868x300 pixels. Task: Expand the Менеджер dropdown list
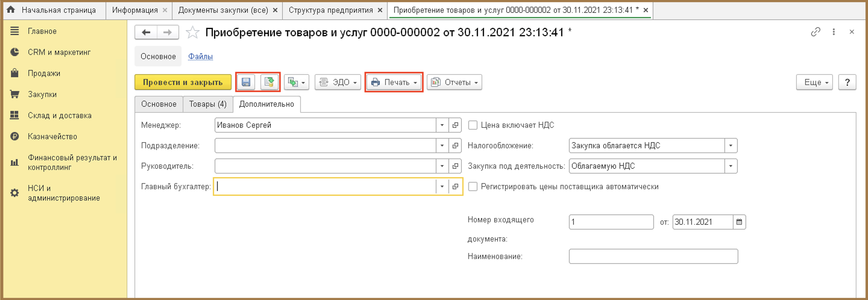tap(442, 125)
